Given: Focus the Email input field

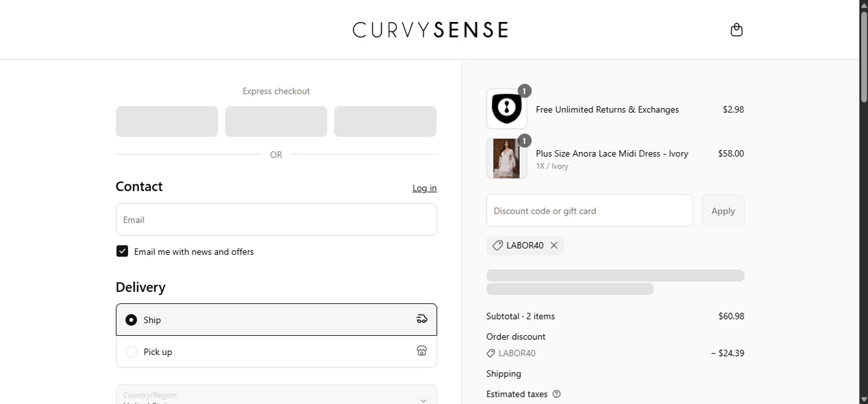Looking at the screenshot, I should click(x=276, y=220).
